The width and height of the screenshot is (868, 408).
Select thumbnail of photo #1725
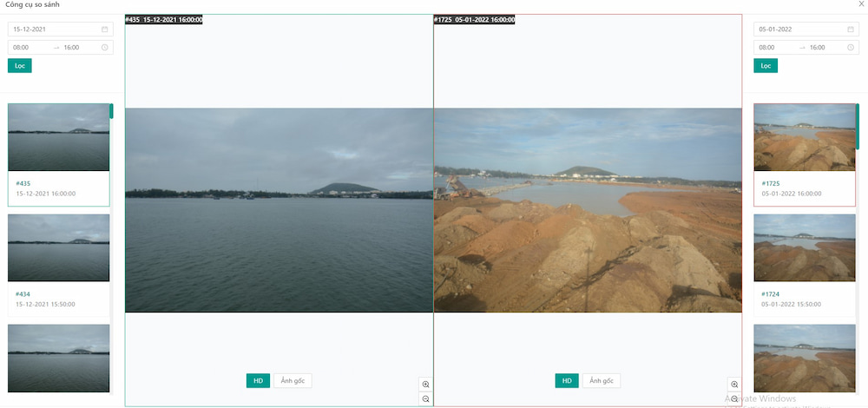click(x=805, y=137)
